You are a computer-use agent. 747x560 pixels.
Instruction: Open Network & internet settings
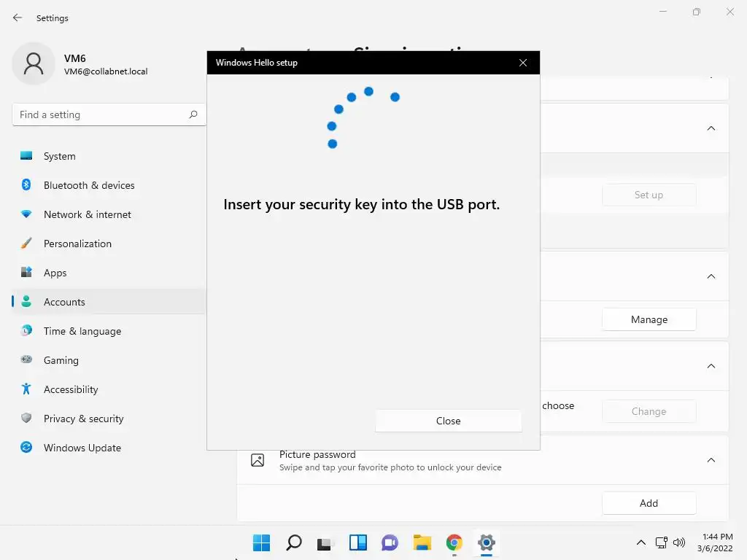pos(109,214)
